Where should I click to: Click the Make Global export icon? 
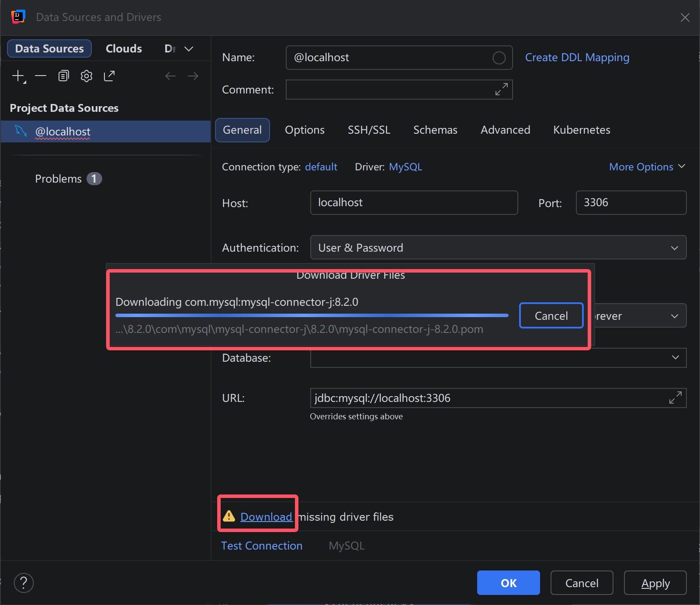pos(109,76)
